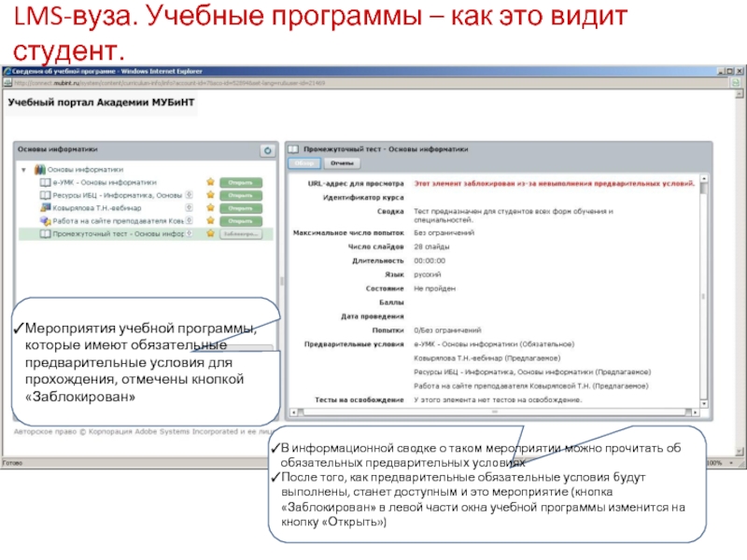This screenshot has height=560, width=747.
Task: Select Работа на сайте преподавателя tree item
Action: [119, 221]
